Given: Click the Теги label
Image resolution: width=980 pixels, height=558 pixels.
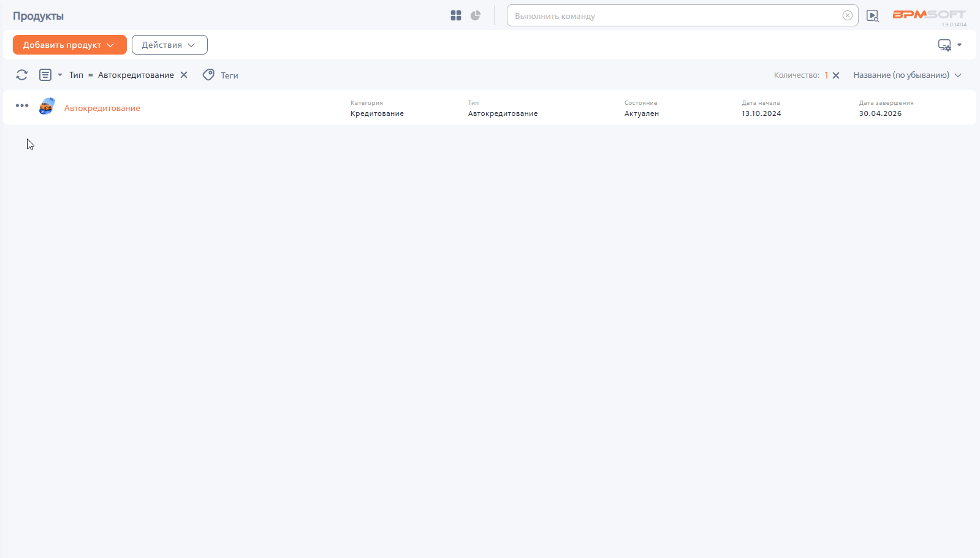Looking at the screenshot, I should pyautogui.click(x=229, y=75).
